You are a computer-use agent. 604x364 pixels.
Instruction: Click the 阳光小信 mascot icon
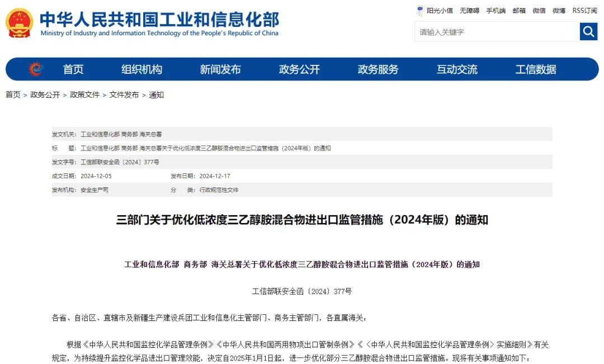420,11
